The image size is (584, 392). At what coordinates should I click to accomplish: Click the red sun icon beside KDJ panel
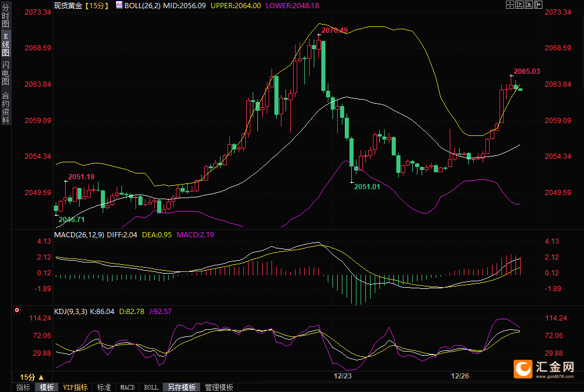[x=17, y=310]
